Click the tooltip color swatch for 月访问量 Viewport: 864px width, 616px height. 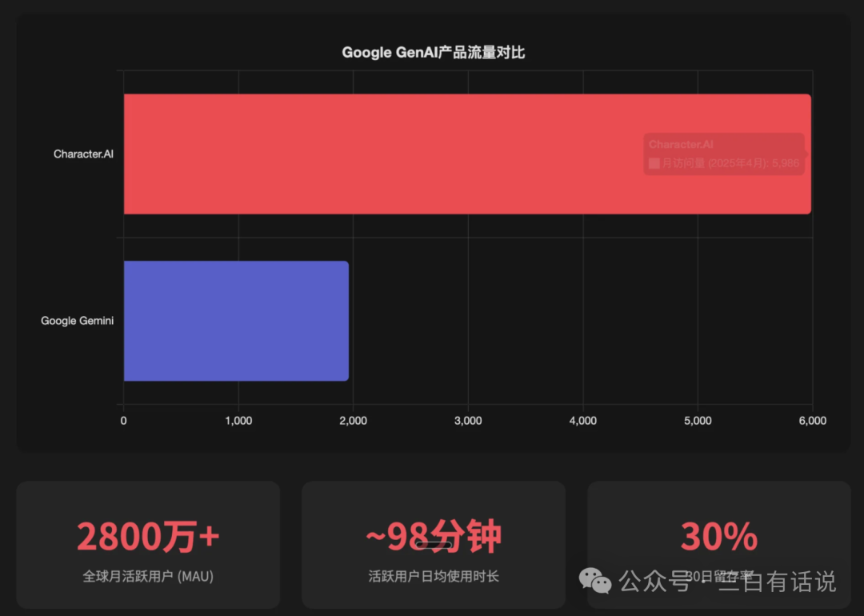click(654, 163)
